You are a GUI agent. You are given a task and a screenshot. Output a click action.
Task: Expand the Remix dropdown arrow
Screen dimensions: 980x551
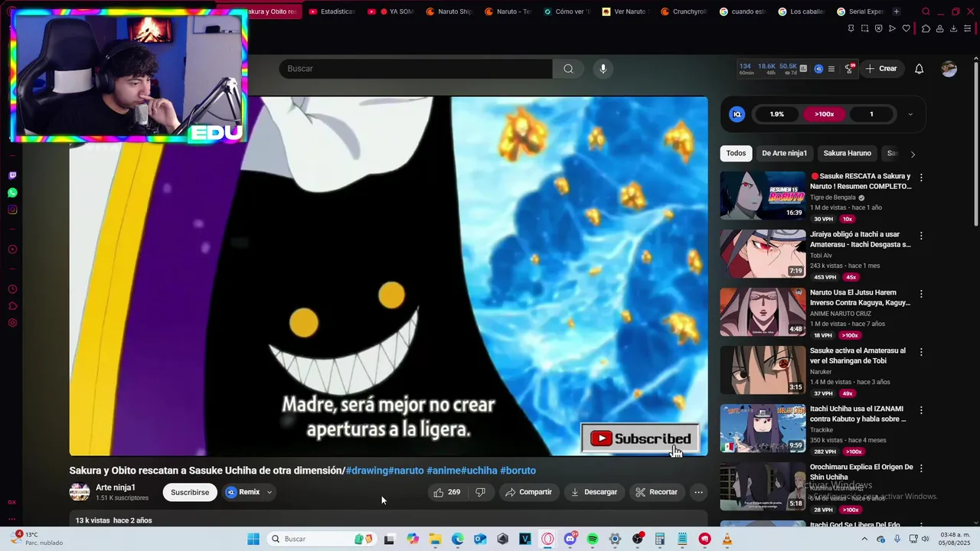pos(269,492)
